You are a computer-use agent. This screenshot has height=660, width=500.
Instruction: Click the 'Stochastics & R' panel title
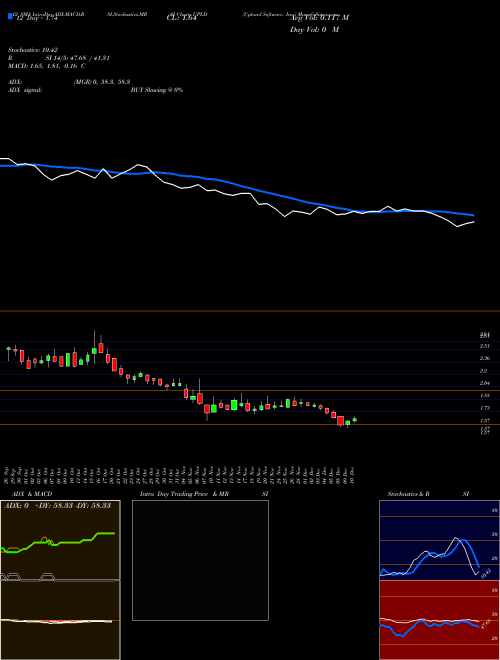click(x=408, y=494)
